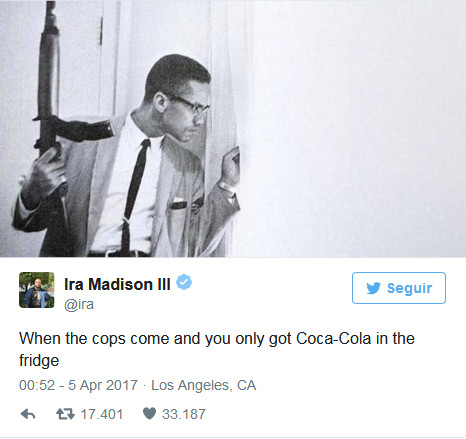The image size is (466, 439).
Task: Open the @ira handle link
Action: (79, 305)
